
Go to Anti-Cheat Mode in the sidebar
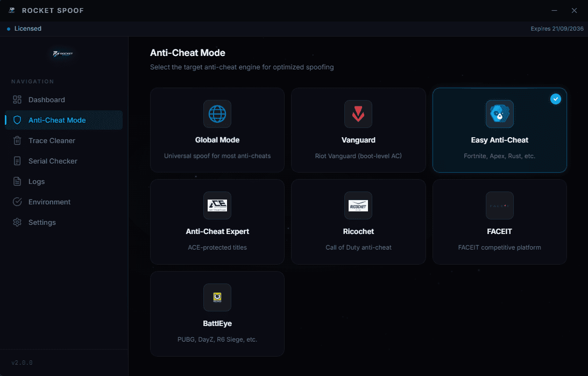[x=64, y=120]
